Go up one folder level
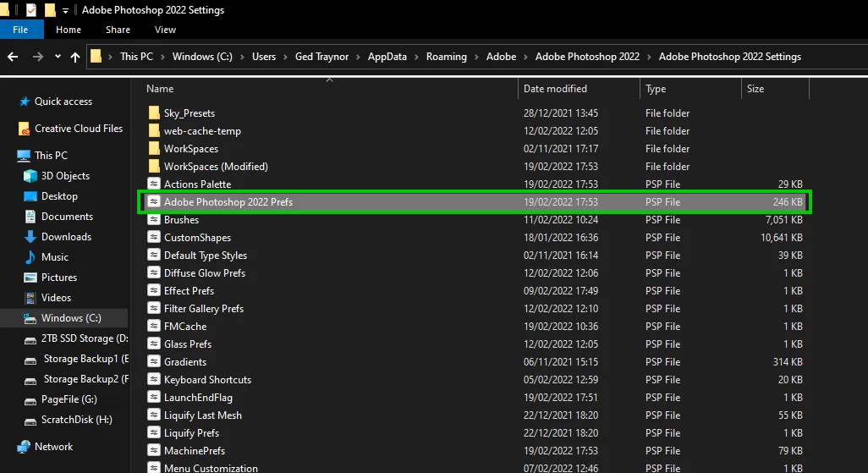 point(75,57)
